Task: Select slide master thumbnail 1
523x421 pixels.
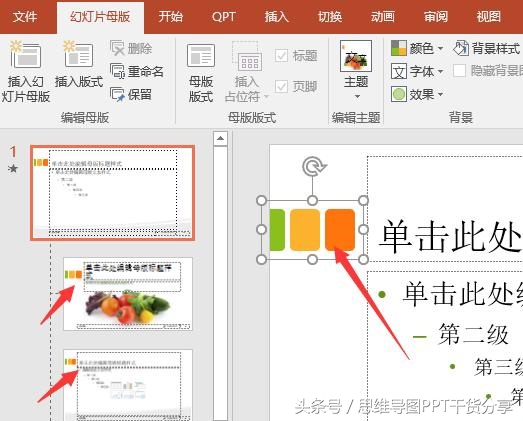Action: [x=112, y=192]
